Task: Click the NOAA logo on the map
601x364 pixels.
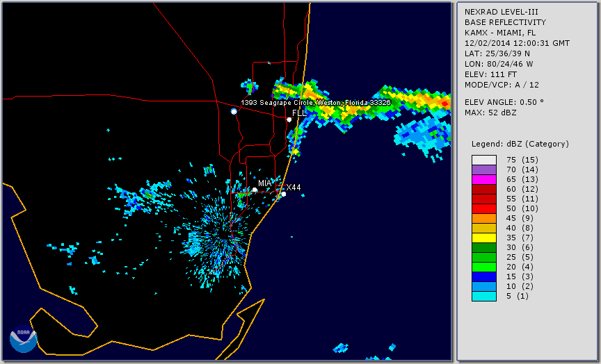Action: [24, 339]
